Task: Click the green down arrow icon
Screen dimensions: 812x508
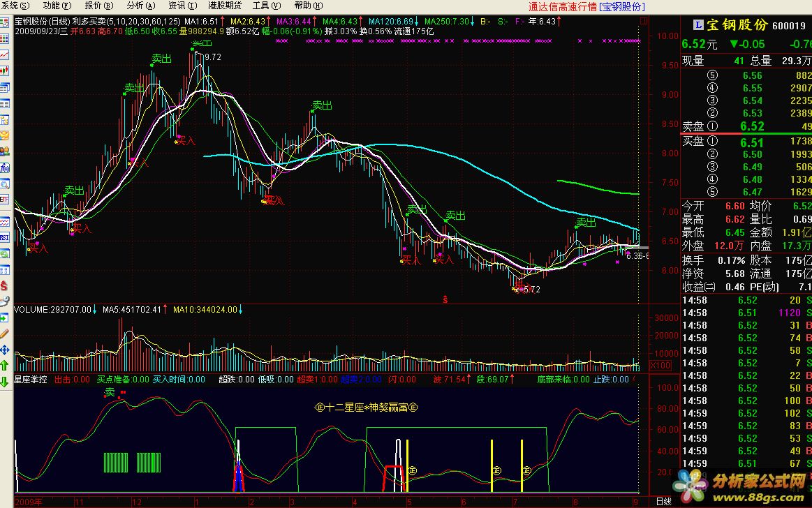Action: click(x=4, y=382)
